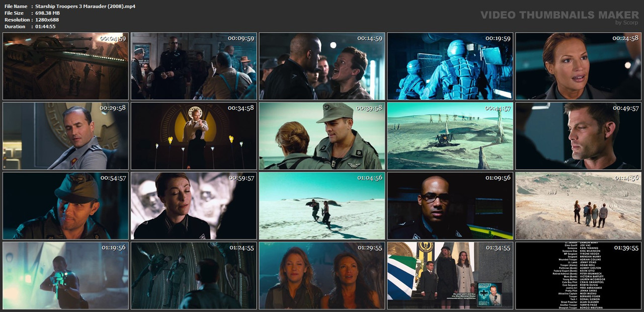This screenshot has width=644, height=312.
Task: Select the thumbnail timestamped 00:24:58
Action: 579,66
